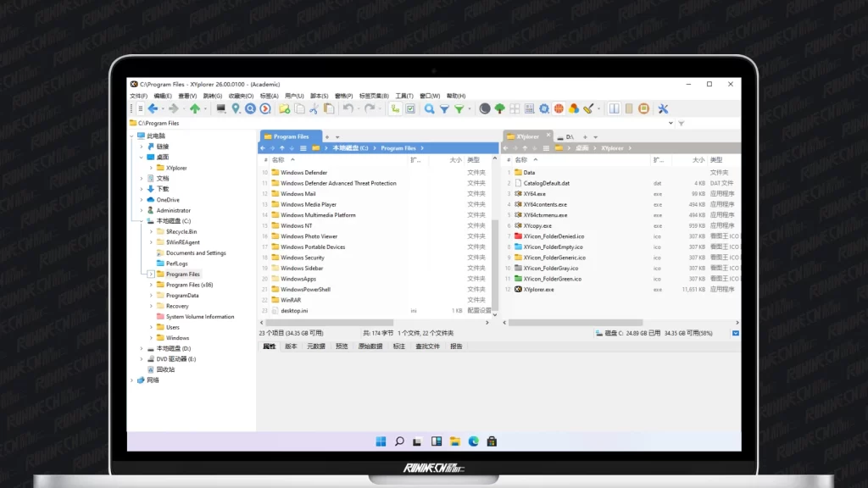Open the address bar dropdown arrow
The image size is (868, 488).
click(670, 123)
